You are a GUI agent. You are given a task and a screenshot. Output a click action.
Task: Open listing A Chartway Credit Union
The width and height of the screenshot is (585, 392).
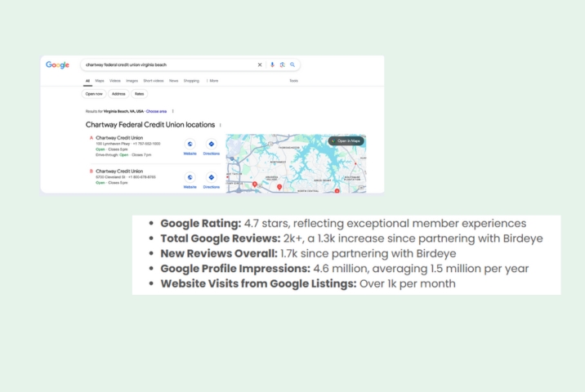119,138
